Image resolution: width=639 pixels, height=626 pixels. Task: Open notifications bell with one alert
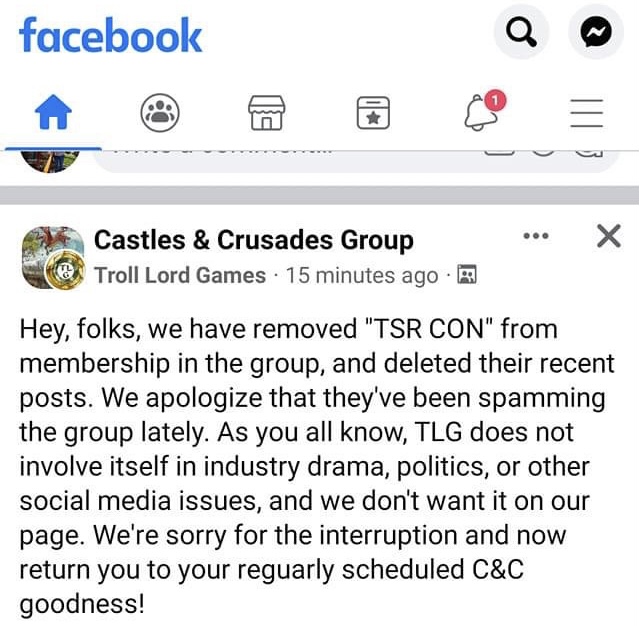[x=481, y=114]
